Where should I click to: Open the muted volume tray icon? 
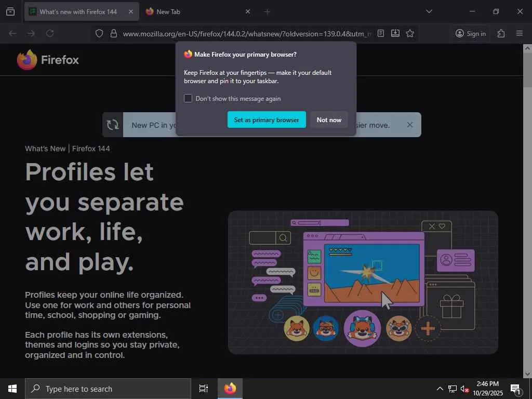tap(464, 389)
